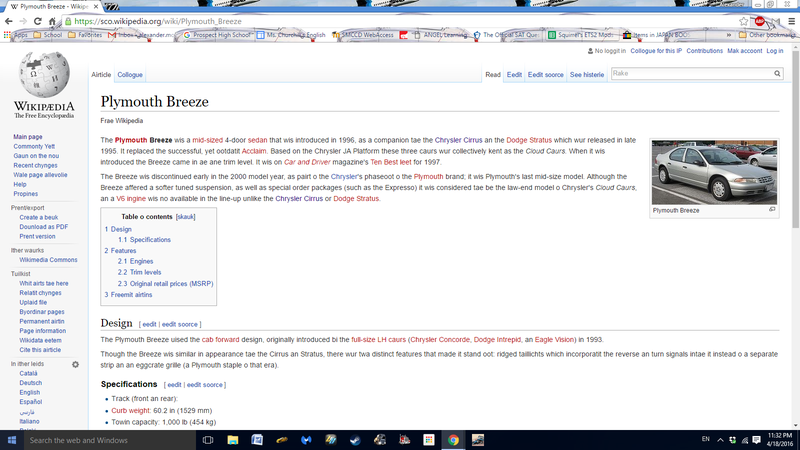Open the See histerie tab
The image size is (800, 450).
[x=587, y=74]
